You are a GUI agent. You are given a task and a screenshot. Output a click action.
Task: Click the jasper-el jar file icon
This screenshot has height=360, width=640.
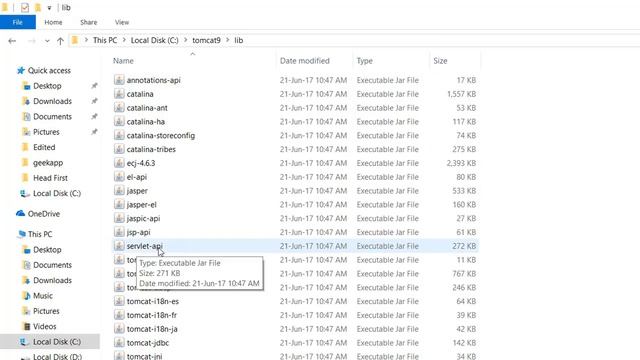click(119, 204)
